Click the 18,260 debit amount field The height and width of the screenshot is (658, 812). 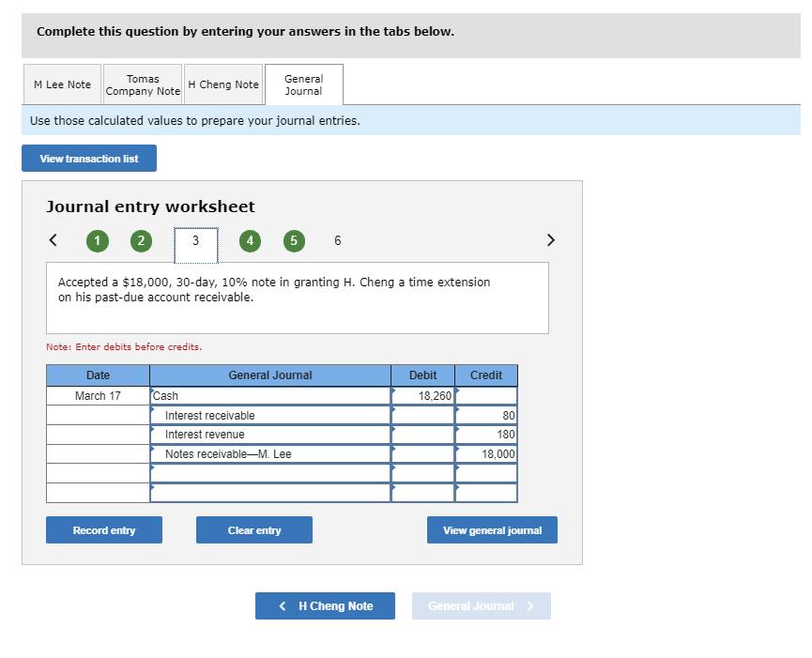[x=422, y=395]
